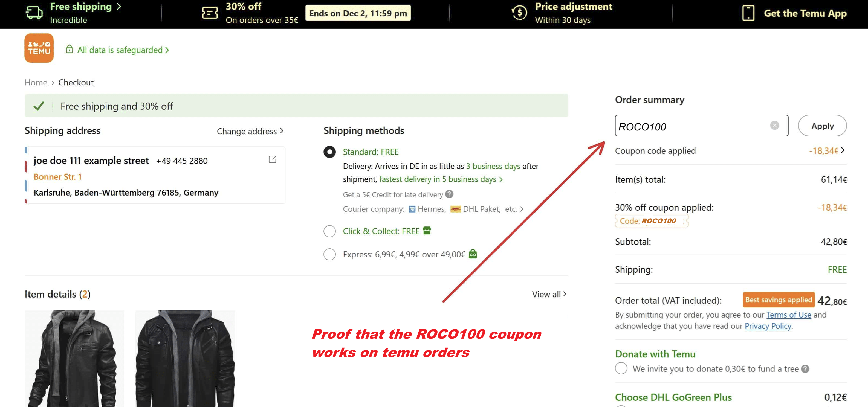Click the Bonner Str. 1 address line
868x407 pixels.
(x=58, y=176)
